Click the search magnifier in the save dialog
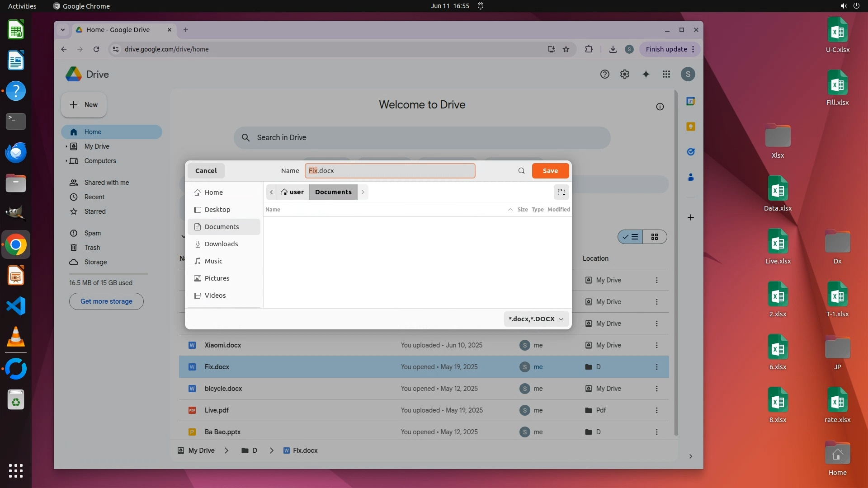868x488 pixels. click(x=521, y=171)
